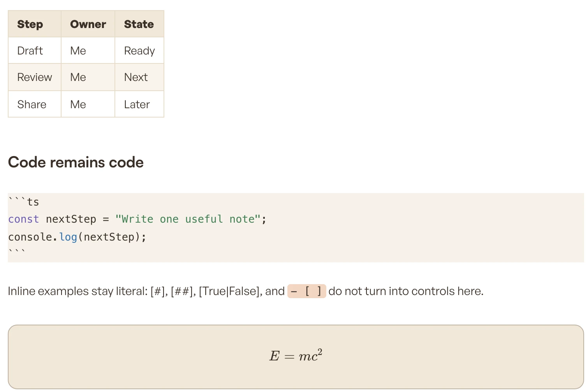Click the E = mc² equation
588x390 pixels.
click(x=296, y=355)
